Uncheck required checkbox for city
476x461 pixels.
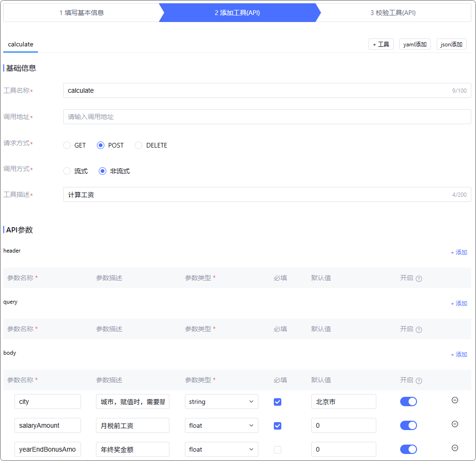278,402
